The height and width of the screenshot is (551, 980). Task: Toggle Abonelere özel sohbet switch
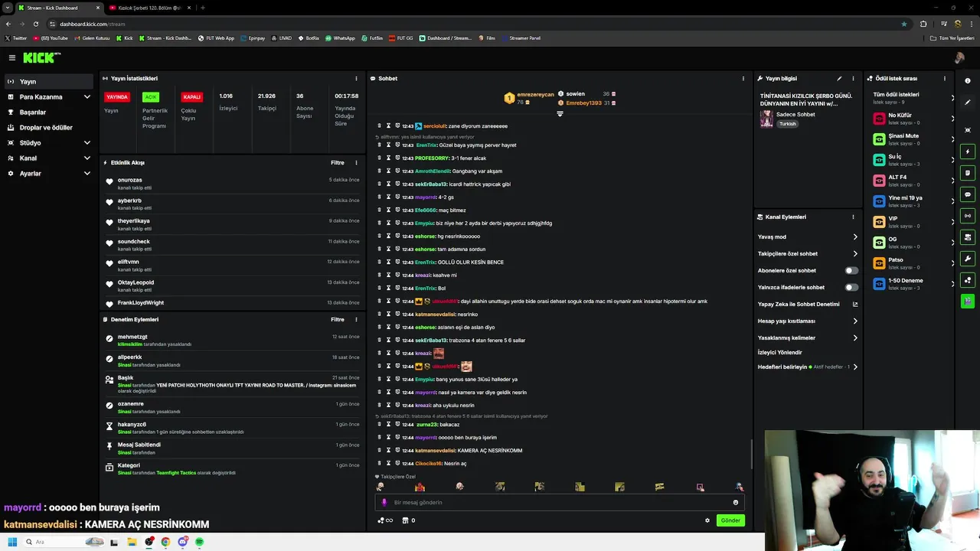[851, 270]
